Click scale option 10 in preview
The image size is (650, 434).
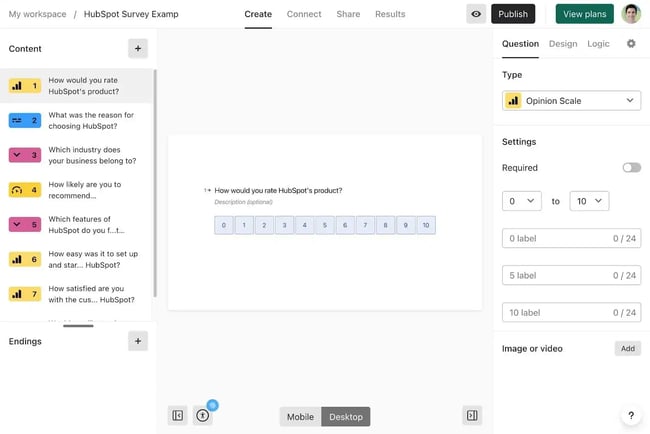[x=426, y=225]
